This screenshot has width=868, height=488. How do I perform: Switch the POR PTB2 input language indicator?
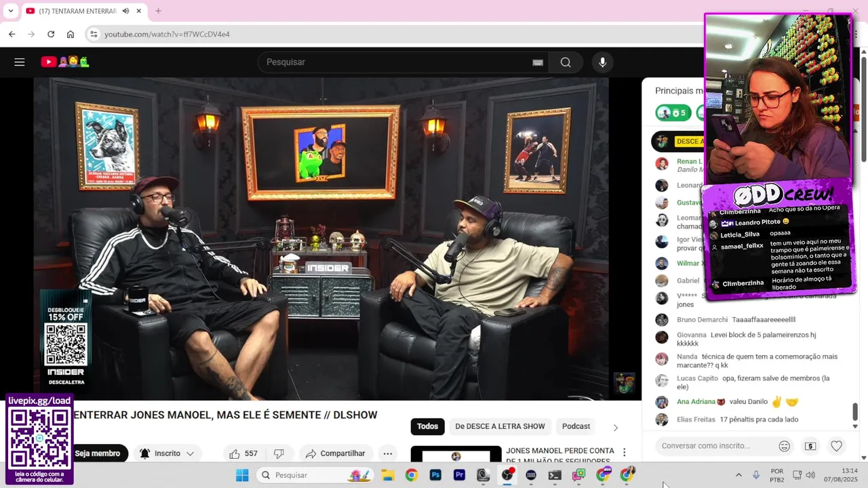pyautogui.click(x=777, y=475)
